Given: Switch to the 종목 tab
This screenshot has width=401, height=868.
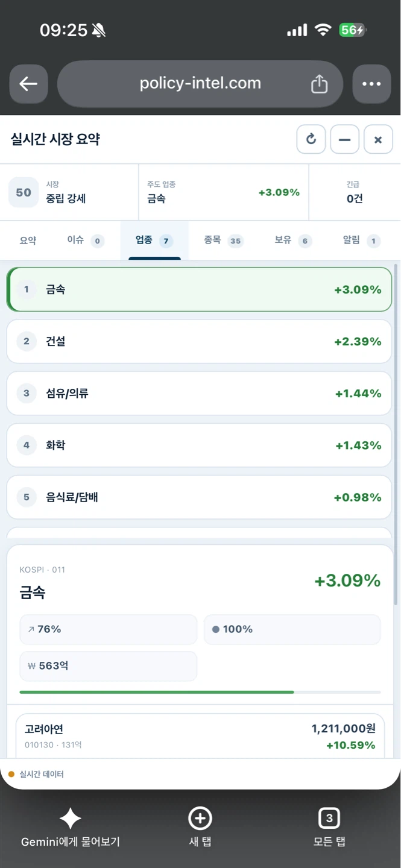Looking at the screenshot, I should [223, 241].
